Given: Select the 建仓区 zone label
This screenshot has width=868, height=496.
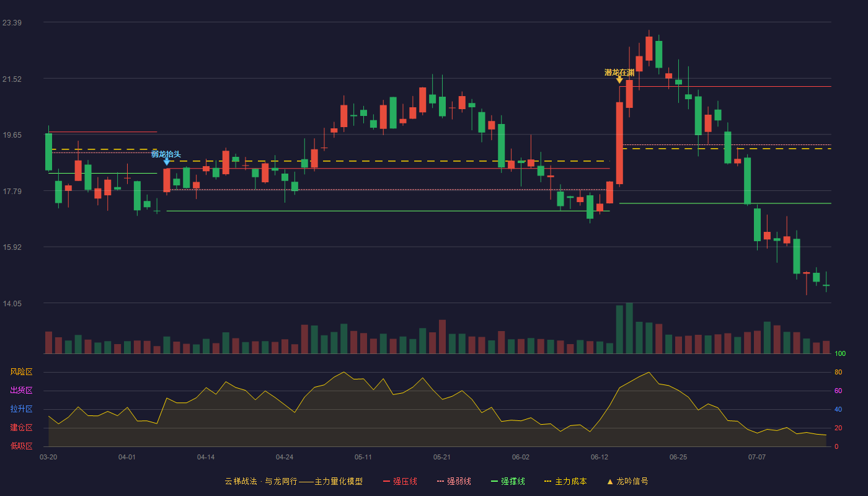Looking at the screenshot, I should point(21,428).
